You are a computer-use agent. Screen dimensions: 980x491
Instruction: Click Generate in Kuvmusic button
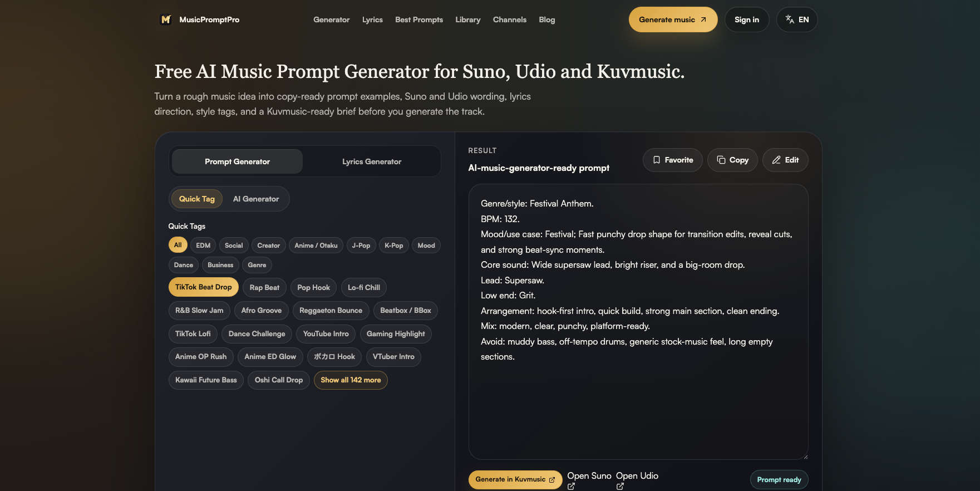[515, 479]
